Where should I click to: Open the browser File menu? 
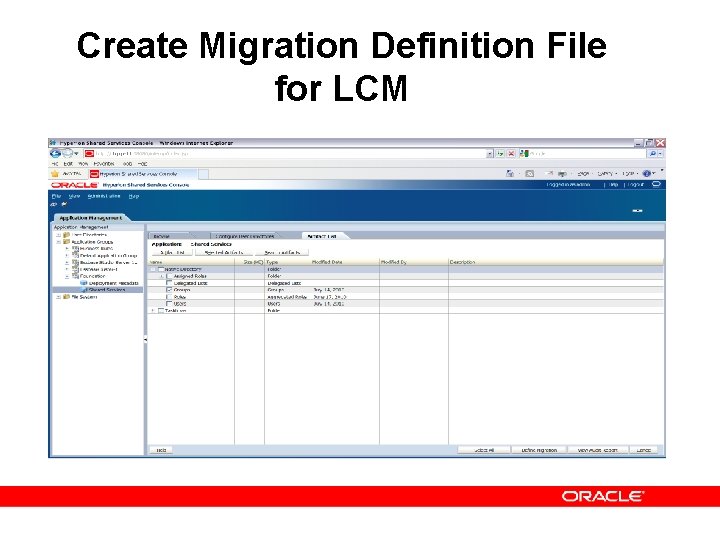(x=55, y=164)
